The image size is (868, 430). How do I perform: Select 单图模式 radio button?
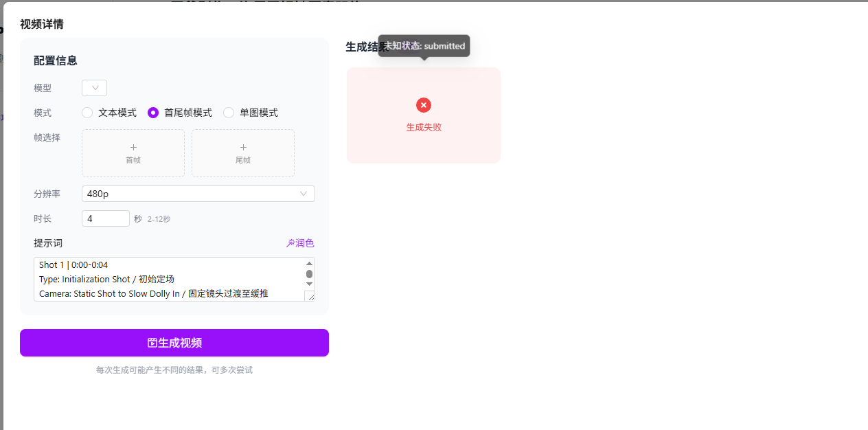(229, 113)
